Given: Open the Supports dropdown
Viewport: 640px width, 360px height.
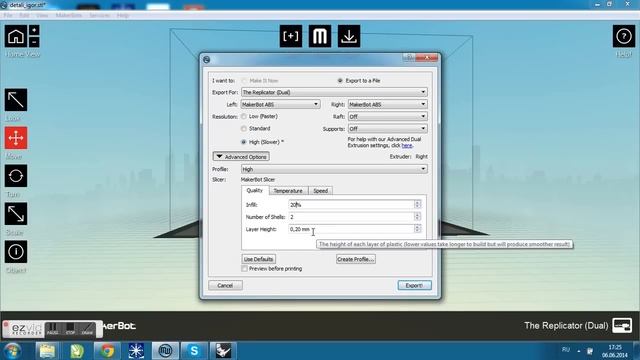Looking at the screenshot, I should pyautogui.click(x=388, y=129).
